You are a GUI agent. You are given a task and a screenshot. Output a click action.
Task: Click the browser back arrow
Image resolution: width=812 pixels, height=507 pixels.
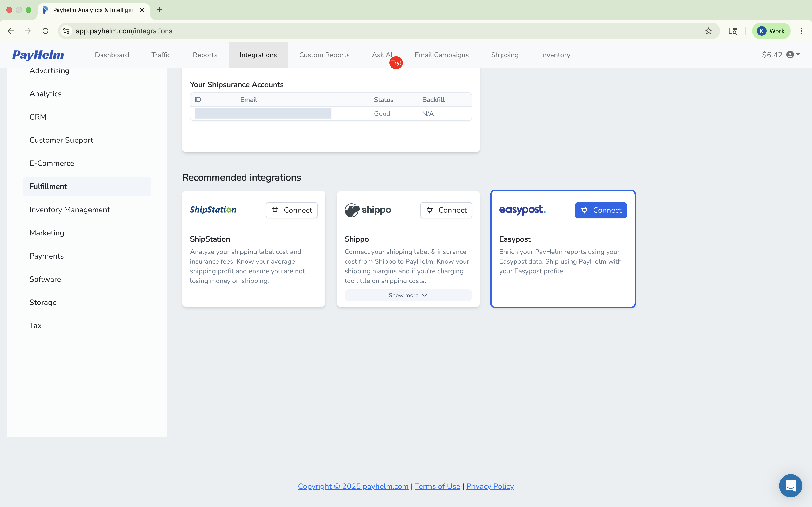(x=11, y=31)
